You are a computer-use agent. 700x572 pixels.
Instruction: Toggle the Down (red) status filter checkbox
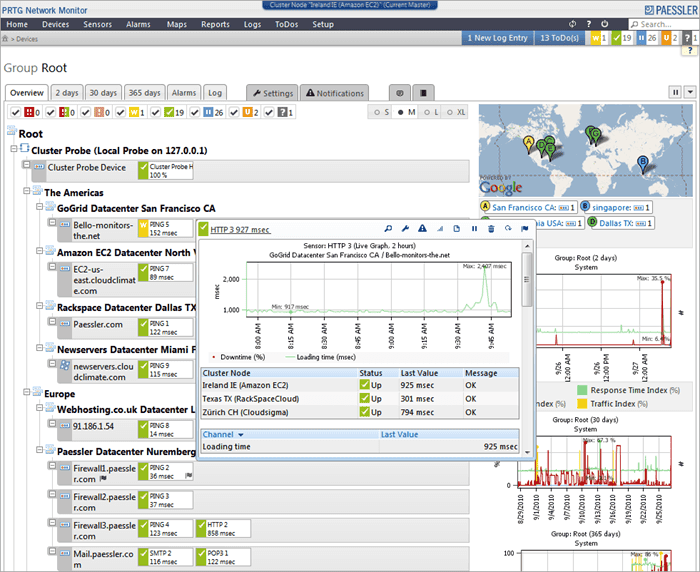coord(16,113)
